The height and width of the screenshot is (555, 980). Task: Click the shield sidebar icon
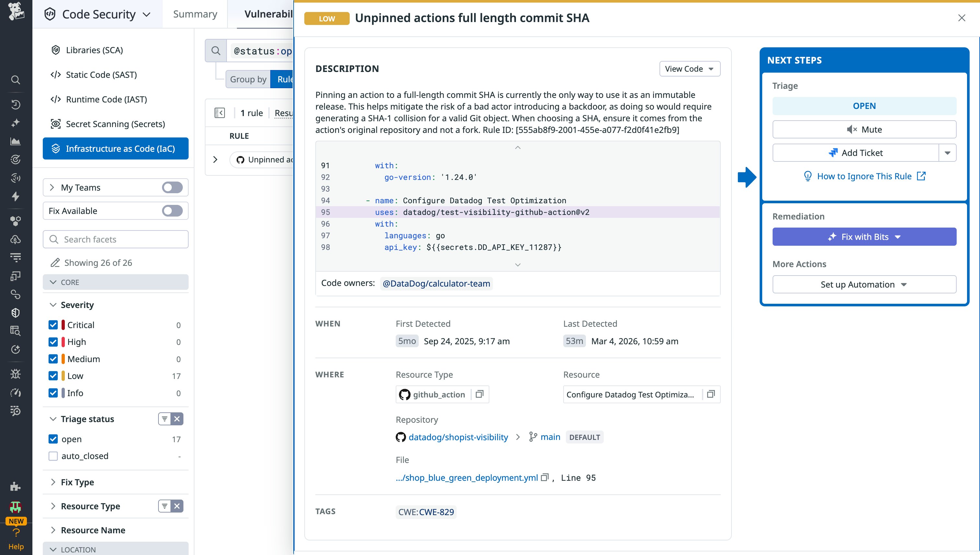(16, 313)
